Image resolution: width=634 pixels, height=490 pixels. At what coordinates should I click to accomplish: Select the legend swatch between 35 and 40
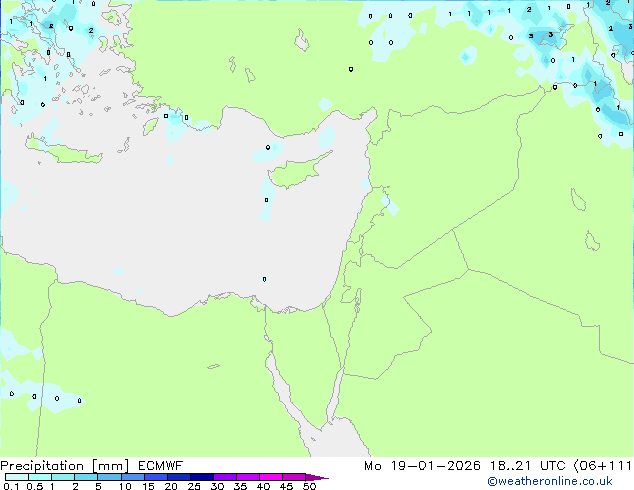pos(248,477)
